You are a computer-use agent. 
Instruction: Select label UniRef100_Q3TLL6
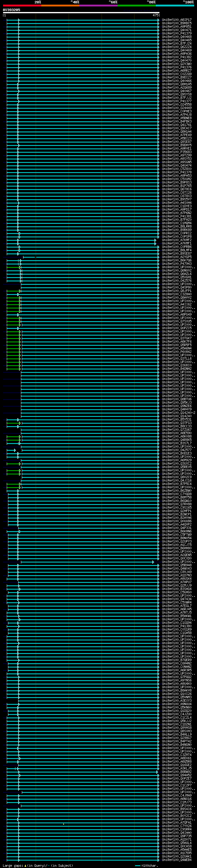(176, 358)
